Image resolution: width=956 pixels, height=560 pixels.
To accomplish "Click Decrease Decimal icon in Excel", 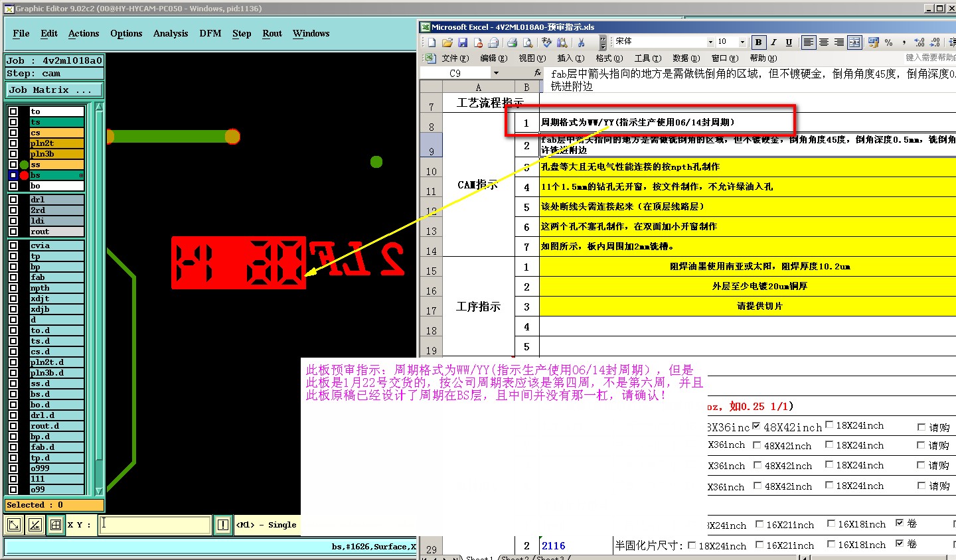I will 935,42.
